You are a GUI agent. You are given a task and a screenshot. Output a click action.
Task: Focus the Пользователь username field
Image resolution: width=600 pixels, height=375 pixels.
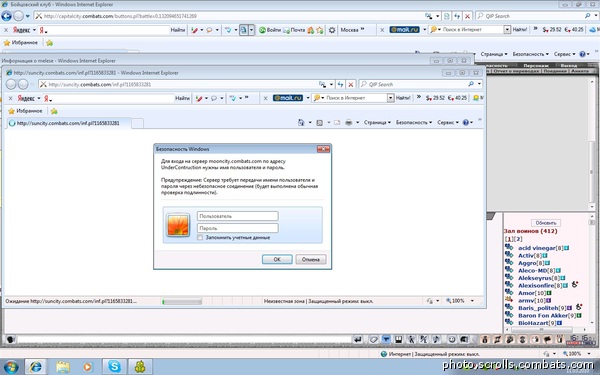click(238, 216)
